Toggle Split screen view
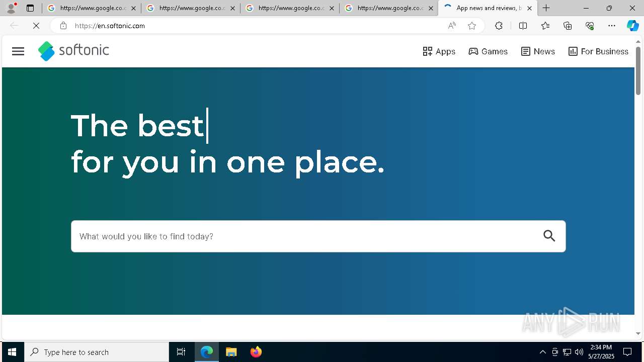The image size is (644, 362). [x=523, y=26]
